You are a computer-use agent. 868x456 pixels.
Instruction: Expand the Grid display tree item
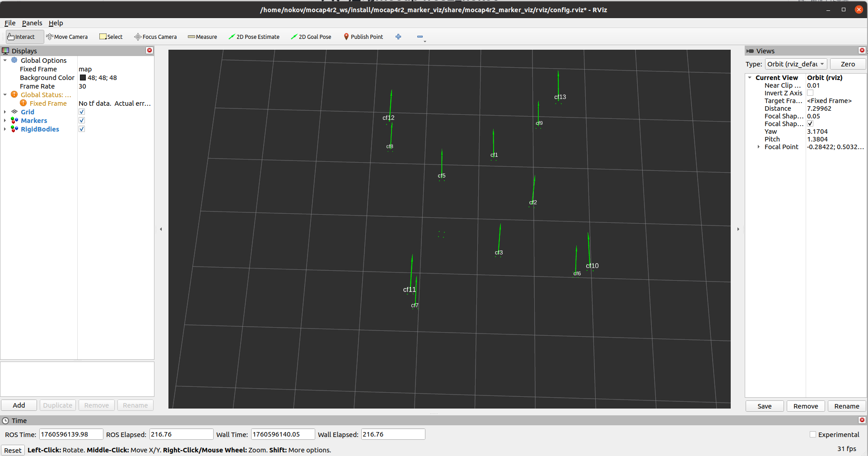(5, 112)
